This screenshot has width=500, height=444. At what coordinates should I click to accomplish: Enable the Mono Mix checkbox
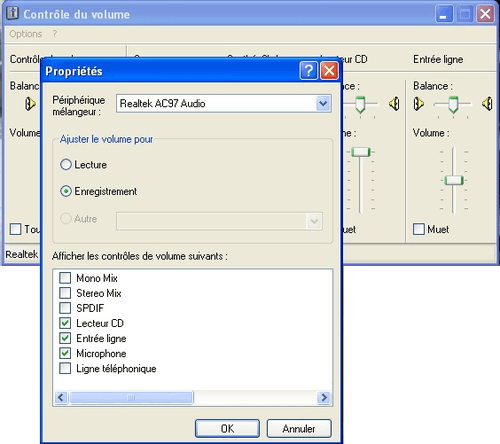(65, 278)
